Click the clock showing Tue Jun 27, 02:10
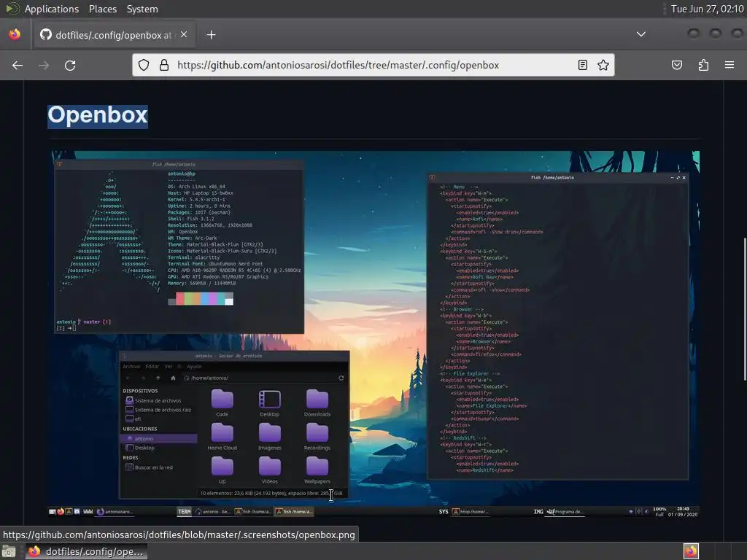747x560 pixels. (x=707, y=9)
